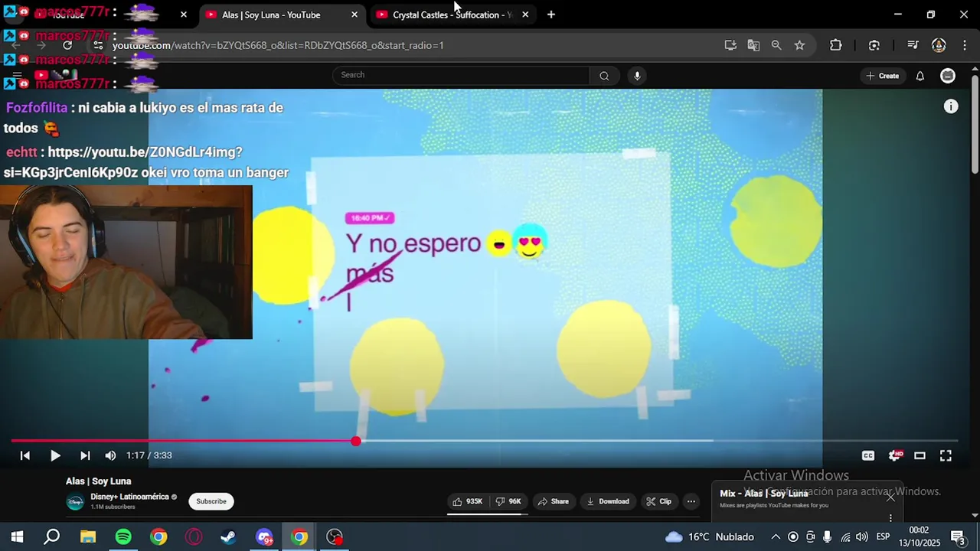Click the YouTube search field

(462, 75)
